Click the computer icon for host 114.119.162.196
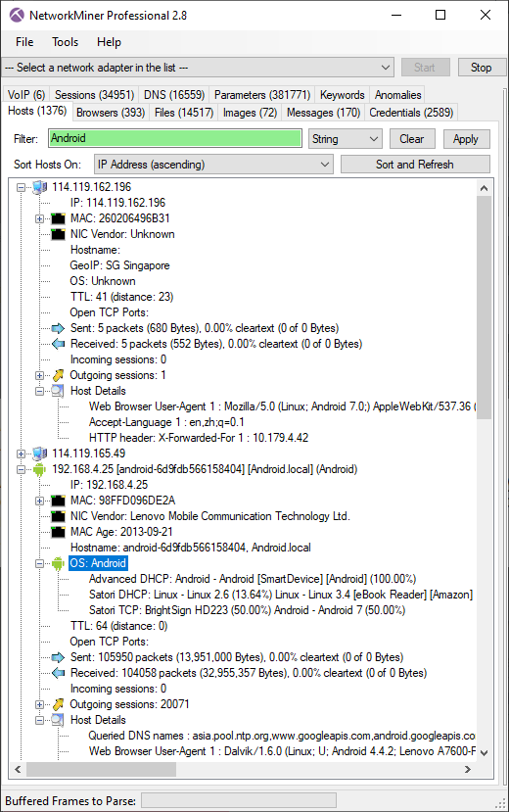The height and width of the screenshot is (812, 509). [40, 187]
